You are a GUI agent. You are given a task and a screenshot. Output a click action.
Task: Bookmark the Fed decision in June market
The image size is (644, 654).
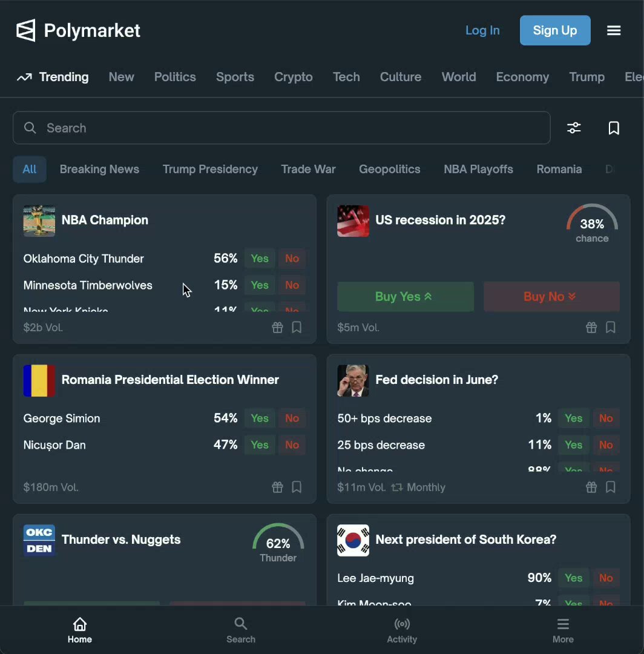tap(611, 487)
